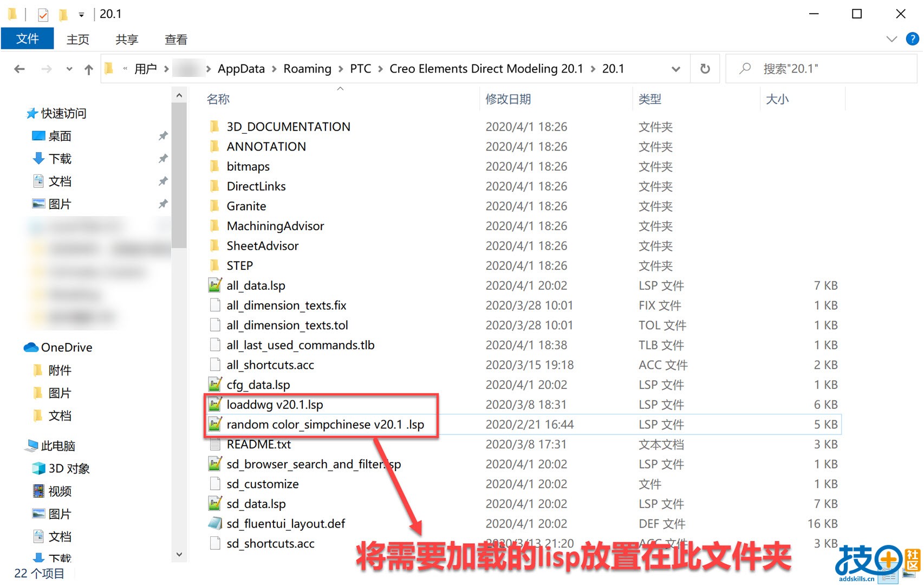
Task: Open 图片 under quick access
Action: pos(60,204)
